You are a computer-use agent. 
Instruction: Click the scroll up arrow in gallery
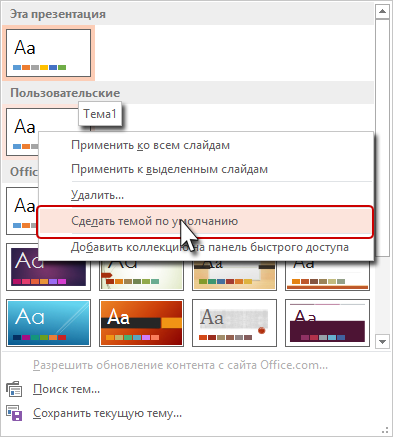coord(382,12)
